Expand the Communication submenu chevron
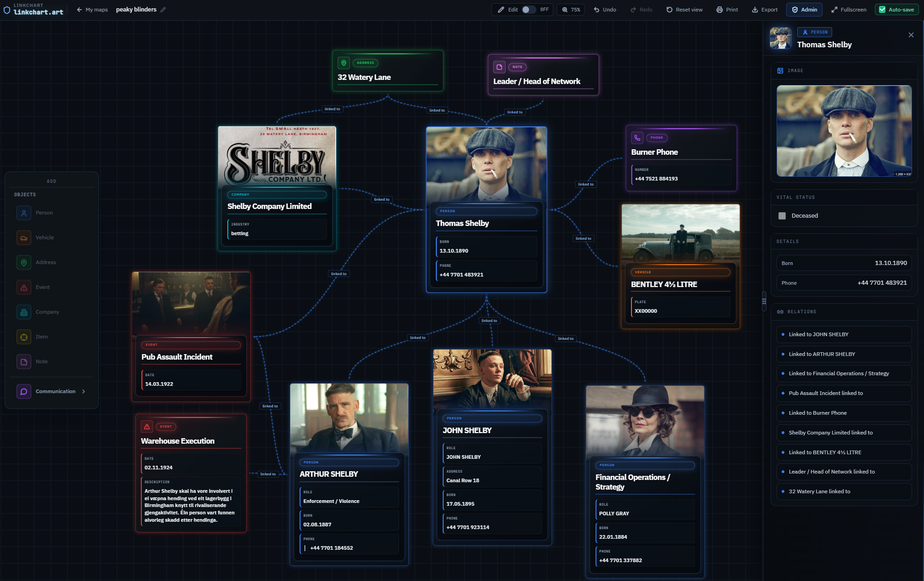Viewport: 924px width, 581px height. [x=84, y=391]
